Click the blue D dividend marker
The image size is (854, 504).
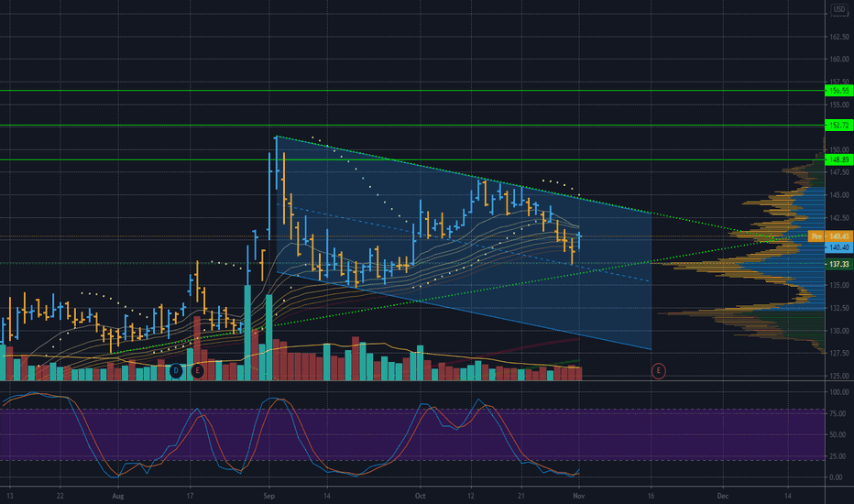(175, 371)
